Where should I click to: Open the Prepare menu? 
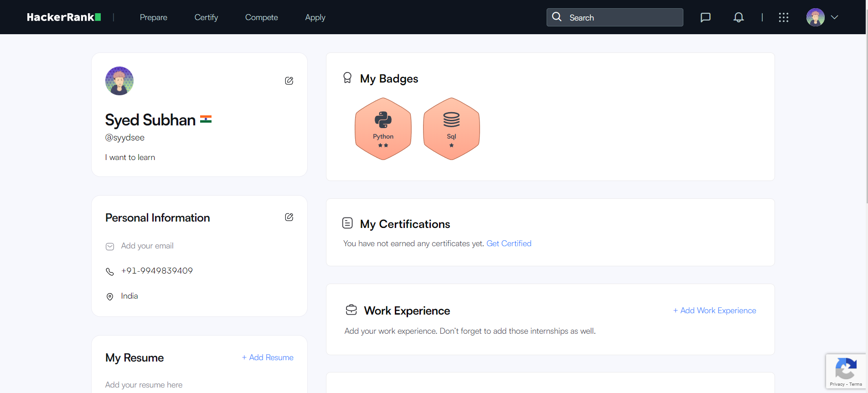[154, 17]
